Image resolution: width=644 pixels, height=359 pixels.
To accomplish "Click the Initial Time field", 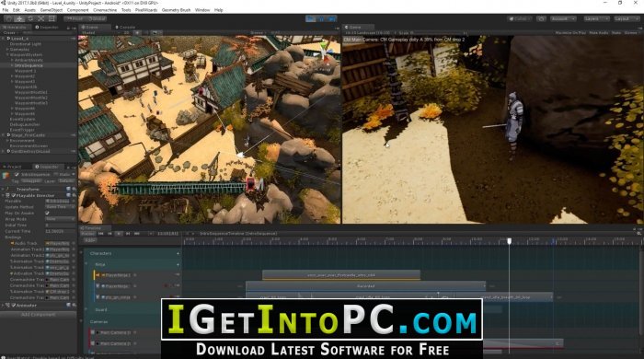I will (61, 226).
